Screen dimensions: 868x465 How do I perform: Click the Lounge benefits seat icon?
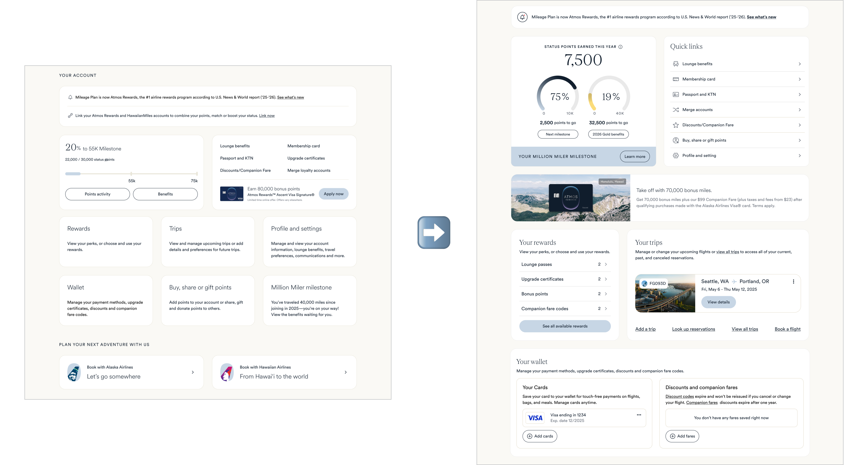click(676, 64)
